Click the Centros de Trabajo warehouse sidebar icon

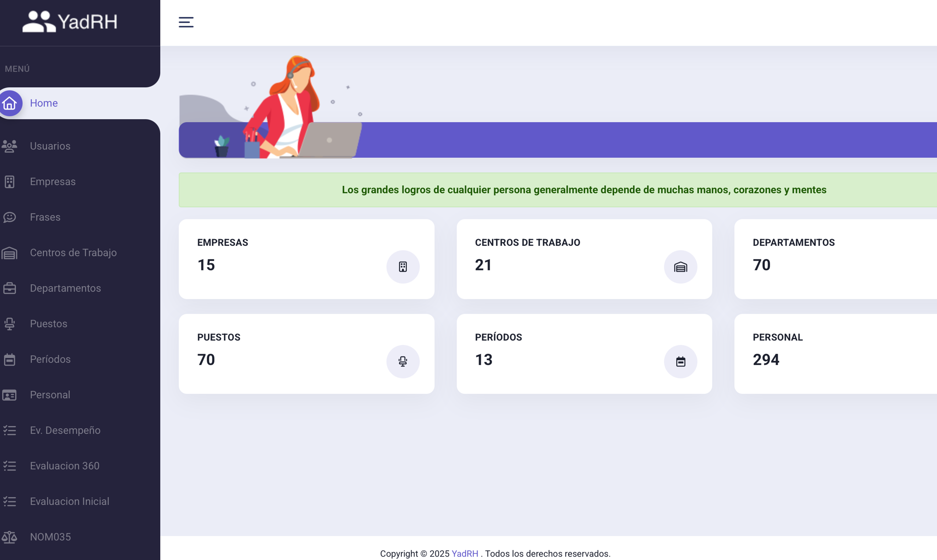point(10,253)
